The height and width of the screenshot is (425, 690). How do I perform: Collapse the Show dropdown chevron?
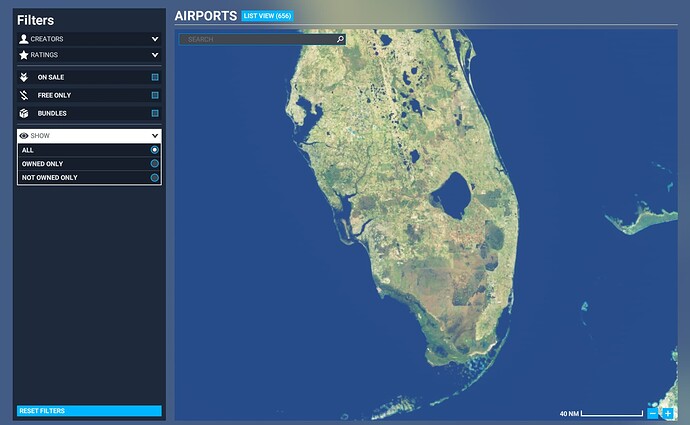(x=155, y=136)
